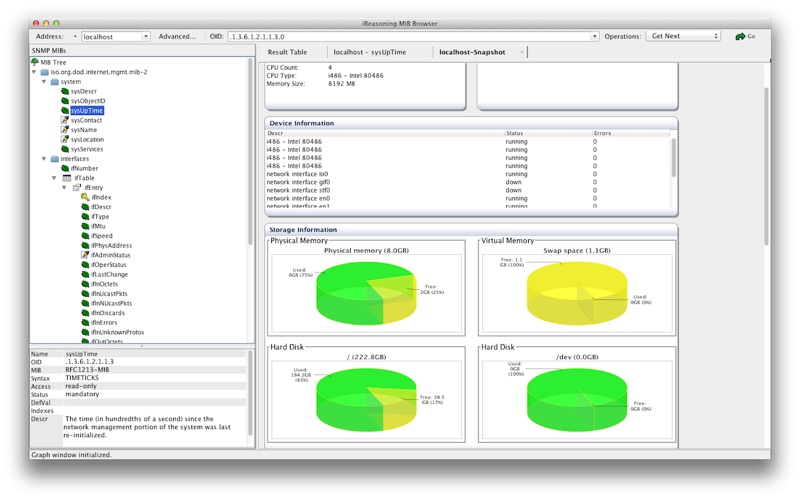Switch to the Result Table tab
The image size is (800, 500).
coord(287,52)
